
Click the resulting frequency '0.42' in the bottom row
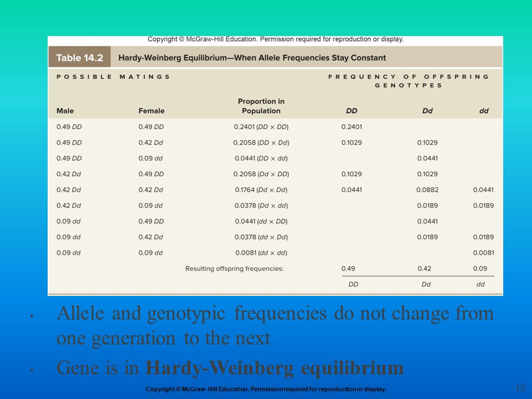coord(424,268)
